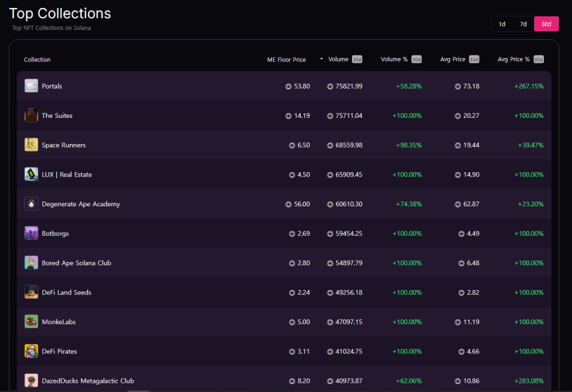
Task: Open the Botborgs collection name
Action: click(55, 234)
